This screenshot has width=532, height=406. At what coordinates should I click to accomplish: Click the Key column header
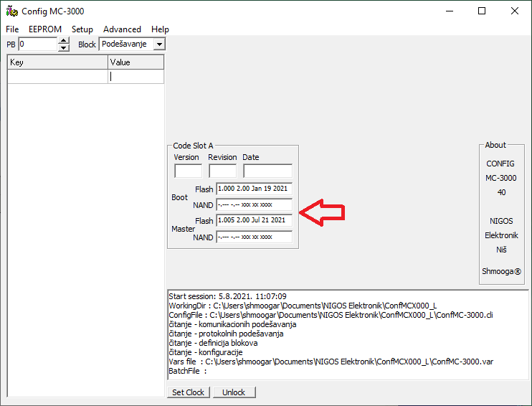point(57,62)
